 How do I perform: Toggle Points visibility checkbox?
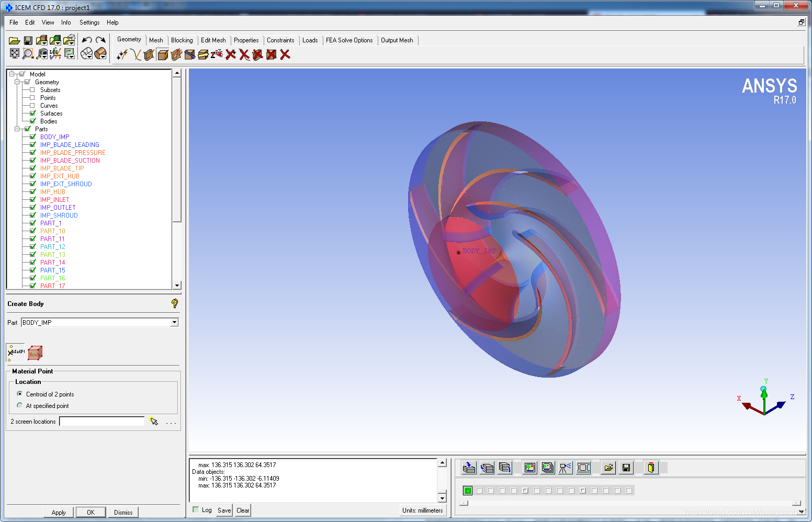[32, 98]
